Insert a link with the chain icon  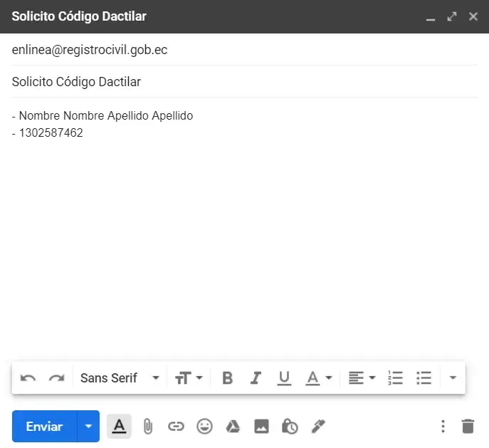[176, 427]
